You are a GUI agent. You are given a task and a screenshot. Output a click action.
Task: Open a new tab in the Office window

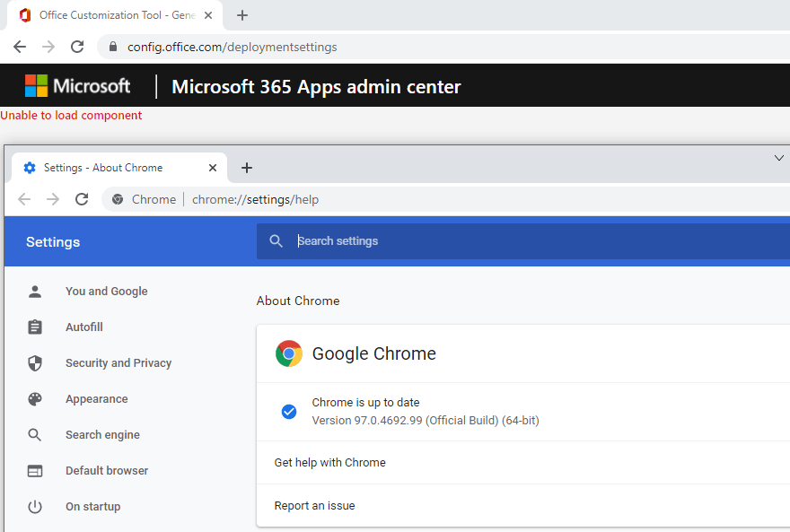click(242, 15)
